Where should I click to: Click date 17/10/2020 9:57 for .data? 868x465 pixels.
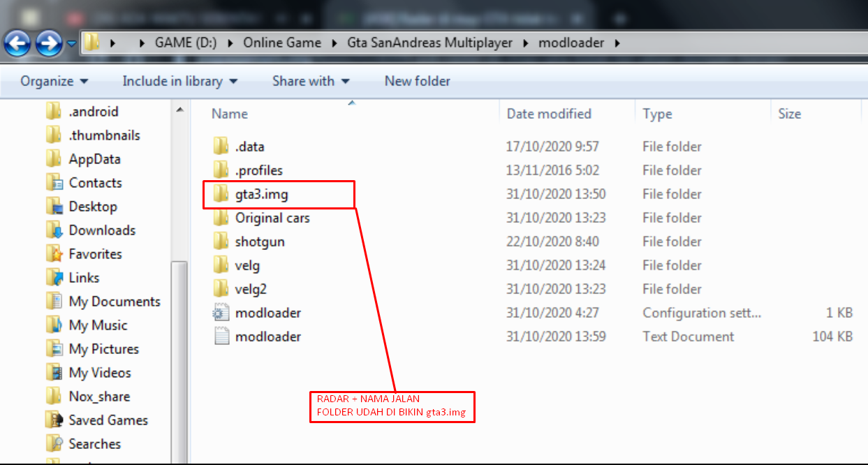coord(552,147)
